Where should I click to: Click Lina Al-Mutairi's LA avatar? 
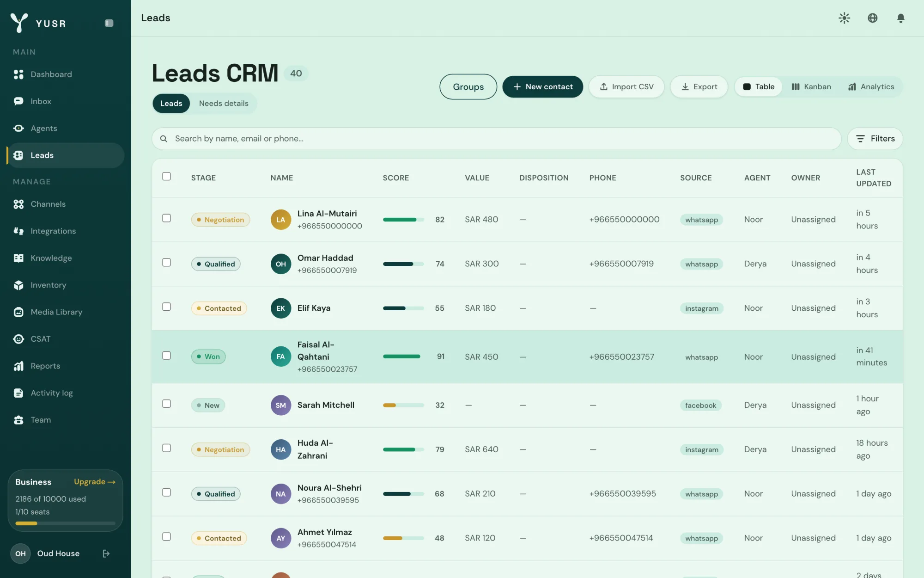coord(281,220)
